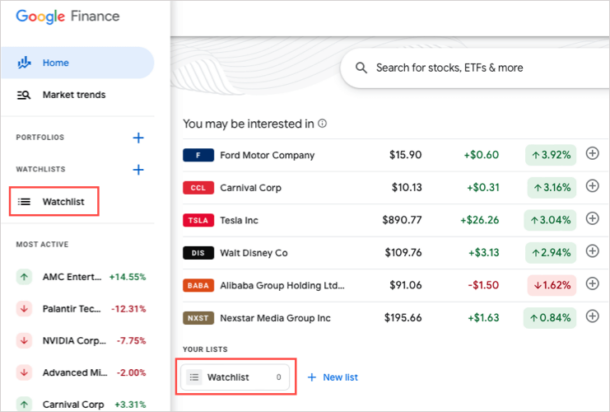Show info about 'You may be interested in'
The width and height of the screenshot is (610, 412).
point(322,123)
